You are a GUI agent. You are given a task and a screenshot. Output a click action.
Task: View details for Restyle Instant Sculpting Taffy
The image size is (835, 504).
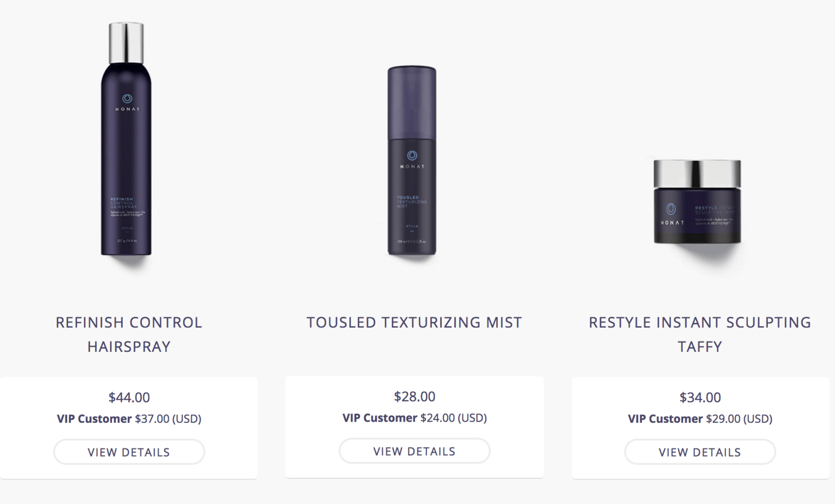tap(700, 452)
